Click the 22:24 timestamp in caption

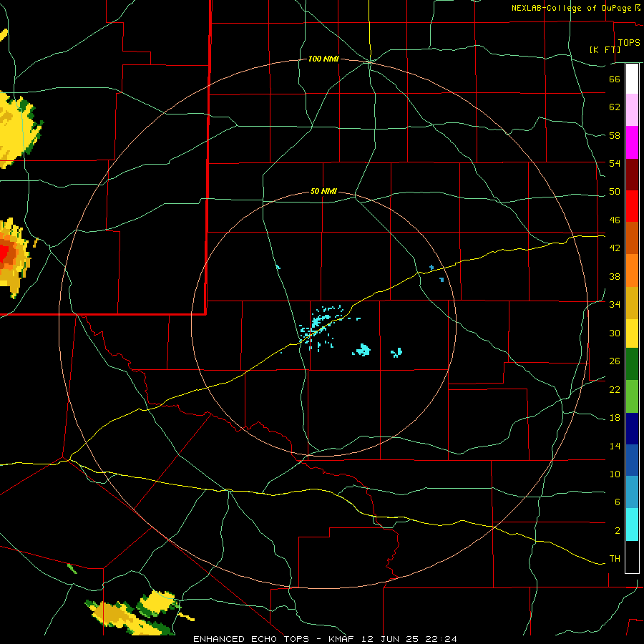(x=441, y=639)
